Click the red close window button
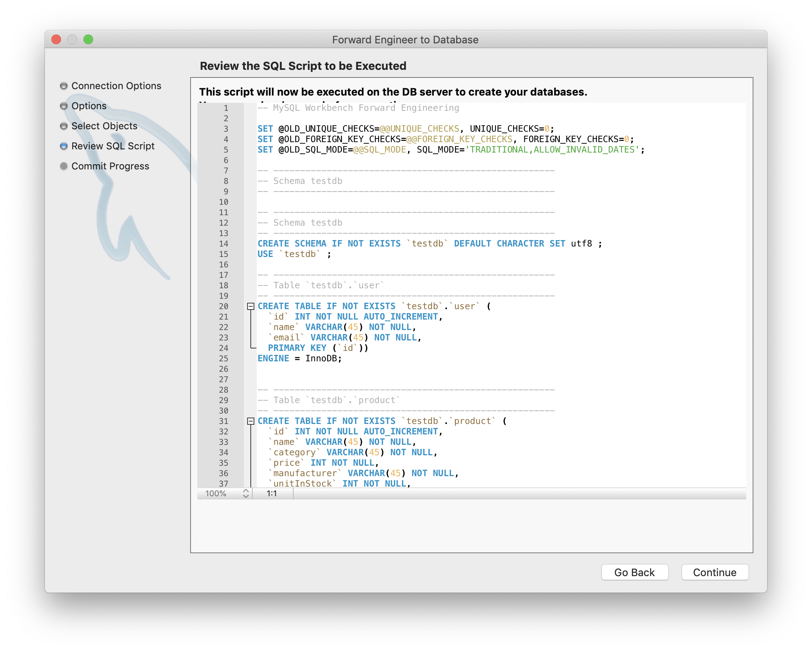The image size is (812, 652). click(56, 39)
